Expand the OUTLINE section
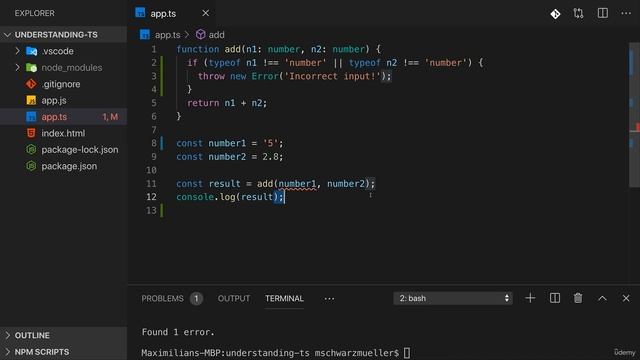The image size is (640, 360). [x=63, y=335]
